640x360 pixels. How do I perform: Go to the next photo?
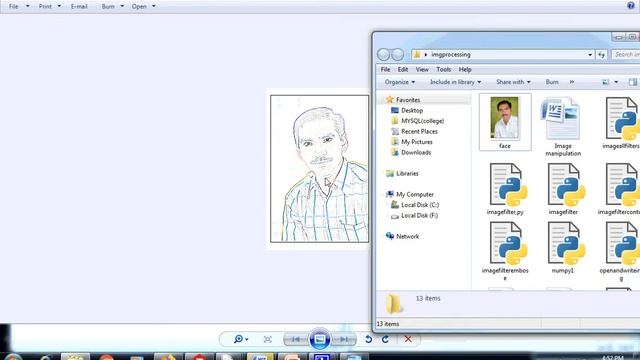[x=344, y=339]
